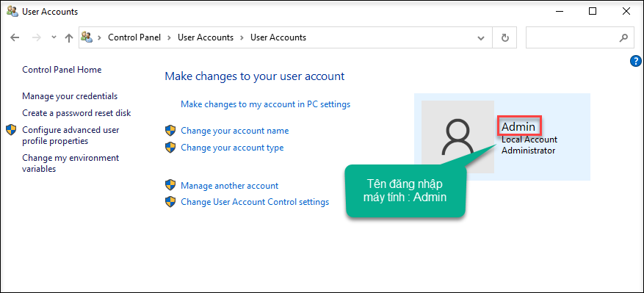644x293 pixels.
Task: Select the first User Accounts breadcrumb
Action: coord(206,37)
